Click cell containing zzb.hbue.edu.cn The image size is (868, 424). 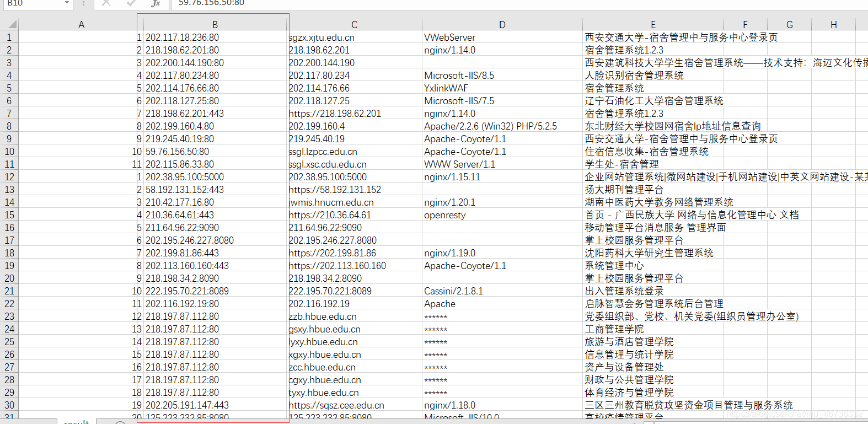pos(355,316)
